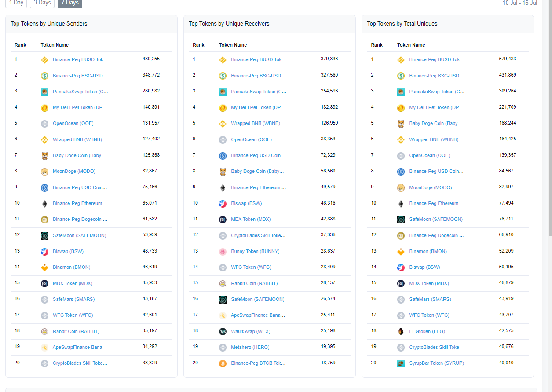Open SafeMars (SMARS) link in Total Uniques
The width and height of the screenshot is (552, 392).
point(430,299)
